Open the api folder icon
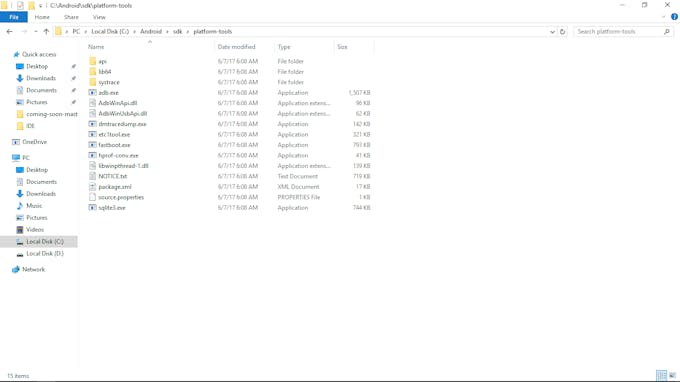The image size is (680, 382). [x=92, y=61]
